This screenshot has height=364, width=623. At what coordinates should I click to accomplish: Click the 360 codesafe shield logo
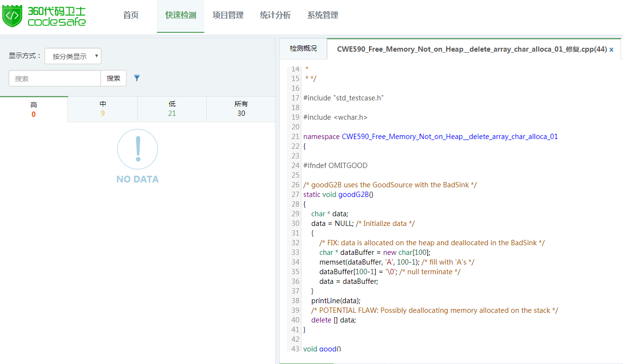tap(13, 16)
